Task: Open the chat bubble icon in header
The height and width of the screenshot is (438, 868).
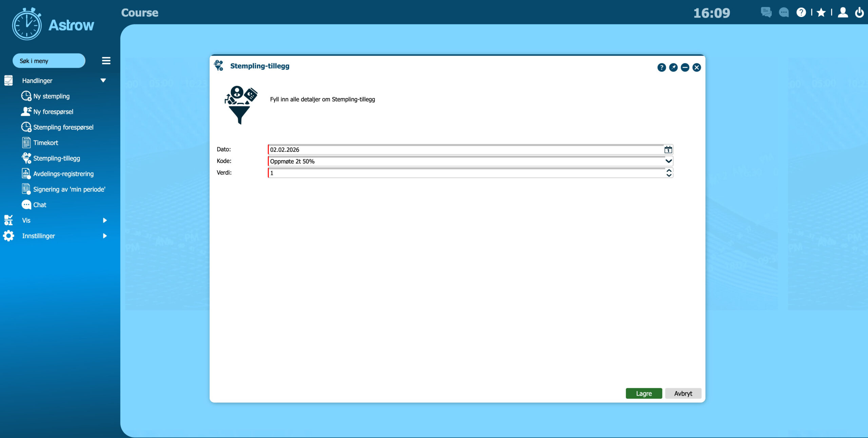Action: coord(784,13)
